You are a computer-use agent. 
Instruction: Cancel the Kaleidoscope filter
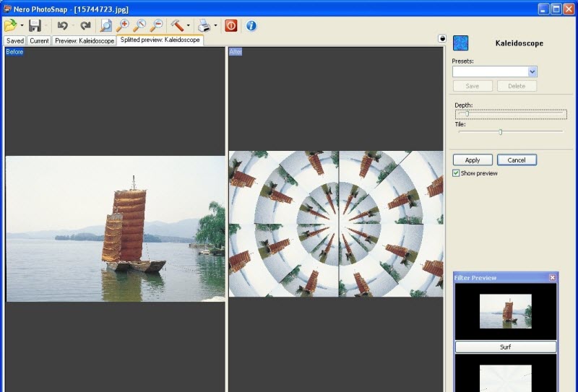click(x=517, y=160)
